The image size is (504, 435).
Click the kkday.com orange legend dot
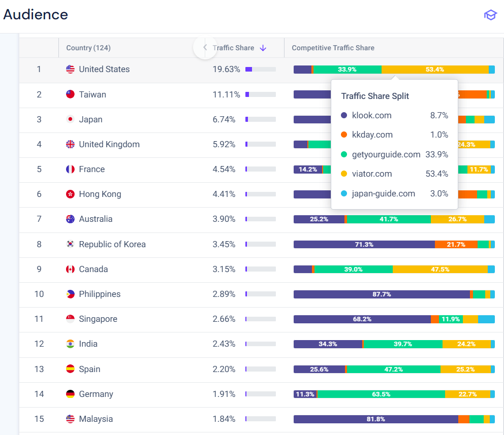click(x=344, y=135)
